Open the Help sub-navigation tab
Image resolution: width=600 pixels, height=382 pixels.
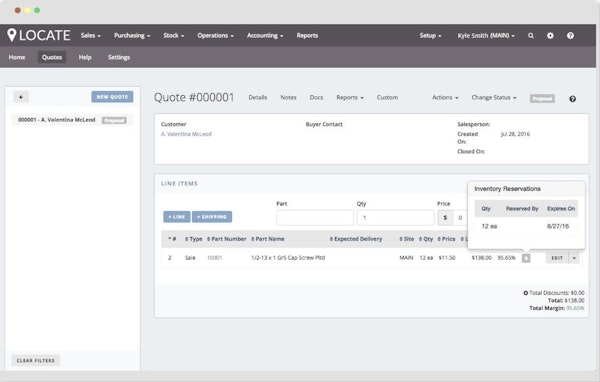tap(85, 57)
